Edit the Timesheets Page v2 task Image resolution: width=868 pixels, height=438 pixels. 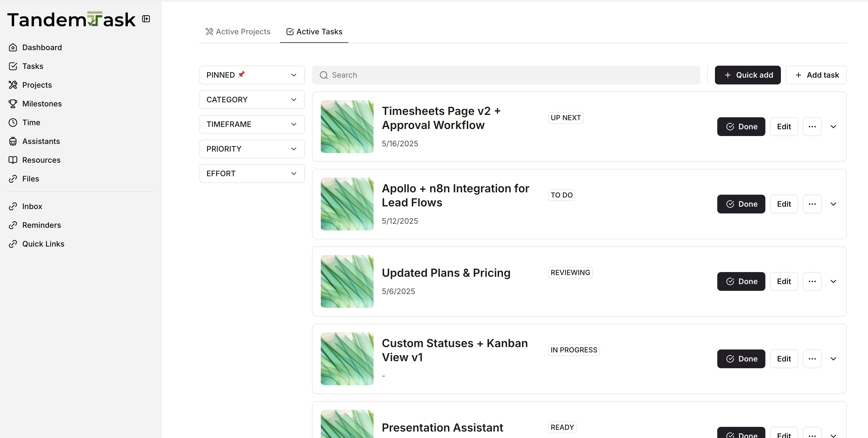coord(784,127)
